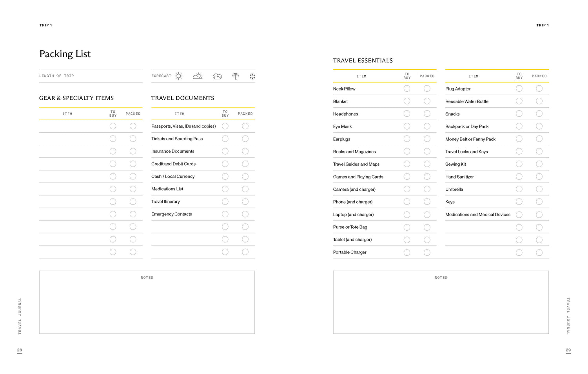Select the partly cloudy forecast icon
This screenshot has width=588, height=374.
tap(198, 76)
